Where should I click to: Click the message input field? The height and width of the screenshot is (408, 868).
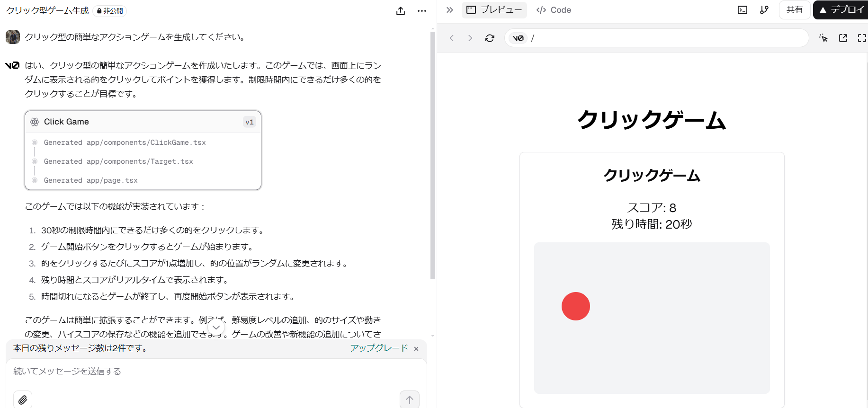pos(216,372)
